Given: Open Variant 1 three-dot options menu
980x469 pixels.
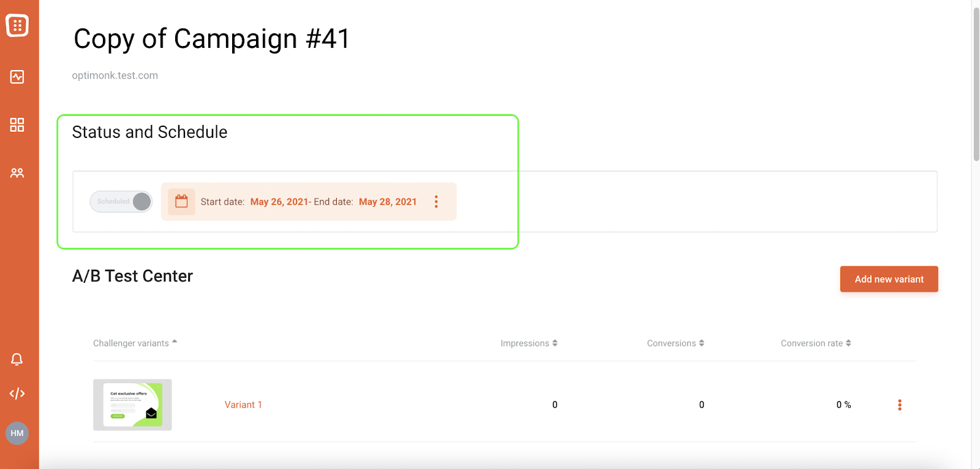Looking at the screenshot, I should click(x=900, y=405).
